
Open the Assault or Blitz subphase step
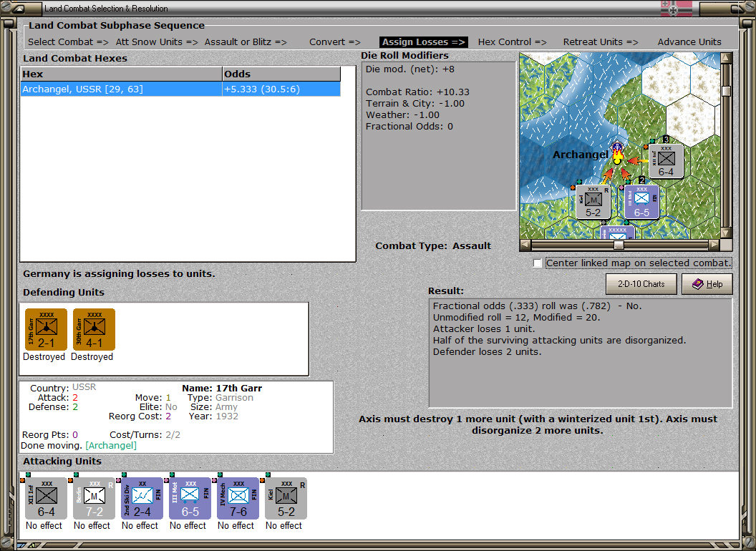tap(244, 42)
